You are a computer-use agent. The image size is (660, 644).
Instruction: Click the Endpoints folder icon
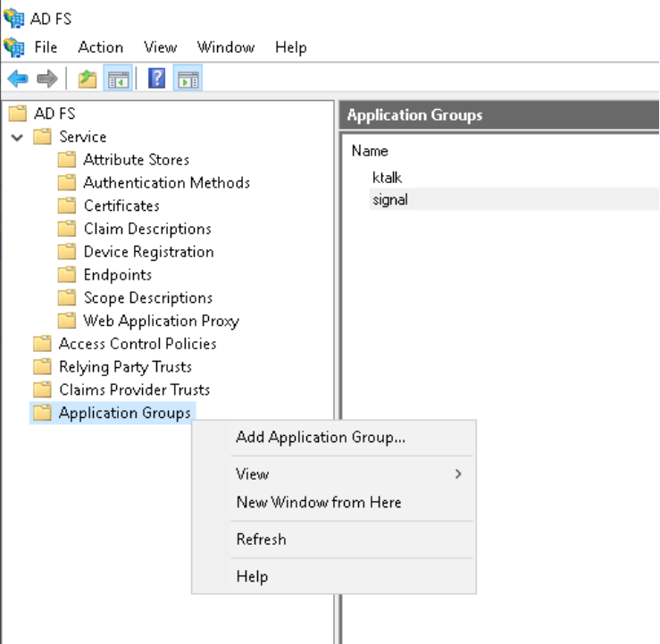(x=67, y=275)
